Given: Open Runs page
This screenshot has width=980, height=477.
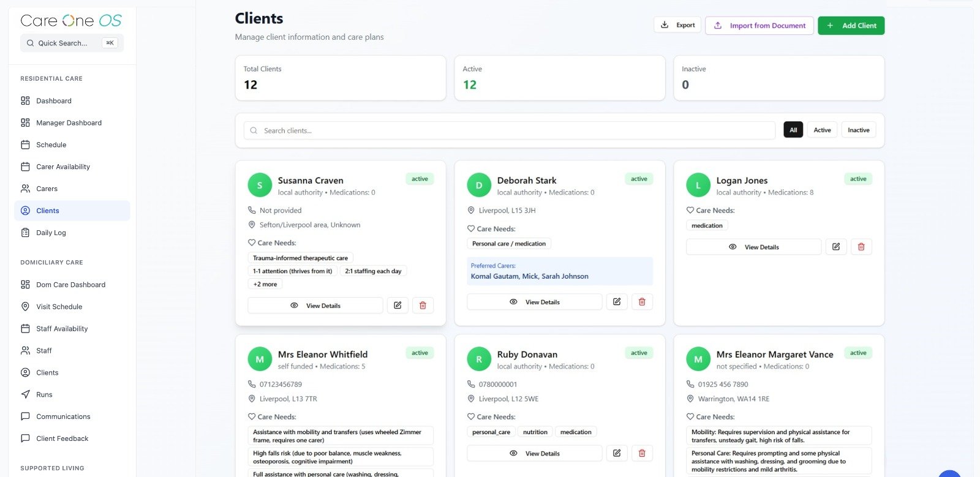Looking at the screenshot, I should tap(72, 395).
